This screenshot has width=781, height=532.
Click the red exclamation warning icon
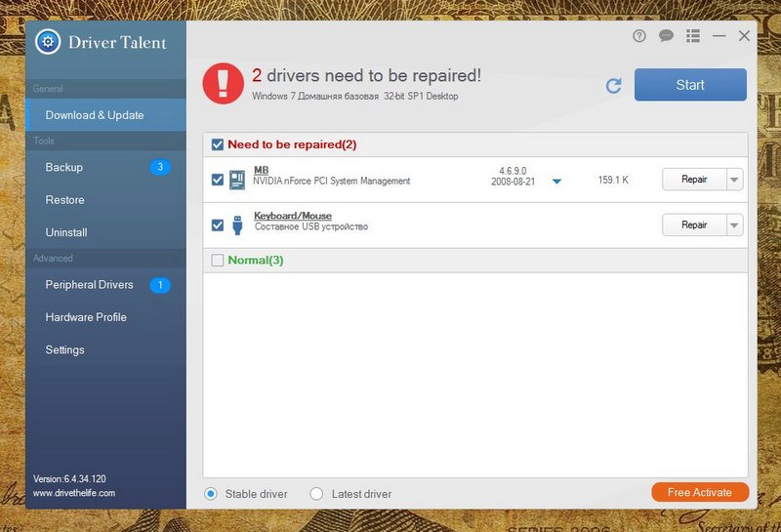click(x=224, y=83)
